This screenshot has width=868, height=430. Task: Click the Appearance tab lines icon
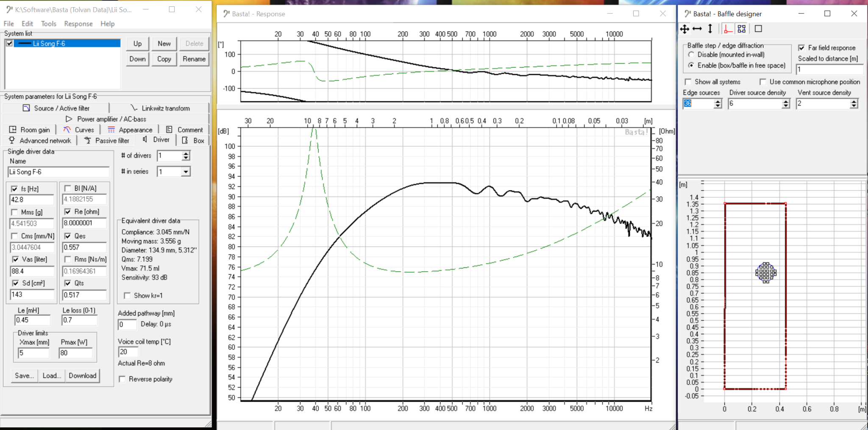click(111, 130)
